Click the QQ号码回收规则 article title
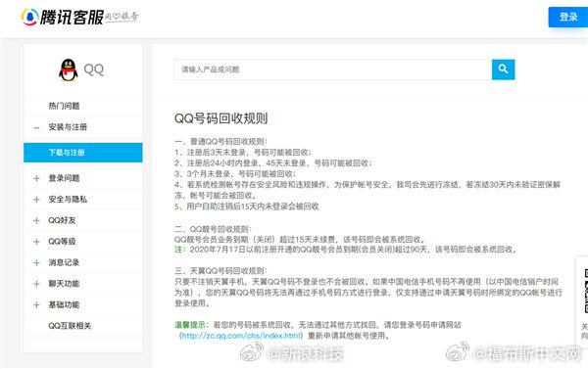The width and height of the screenshot is (588, 369). point(221,118)
